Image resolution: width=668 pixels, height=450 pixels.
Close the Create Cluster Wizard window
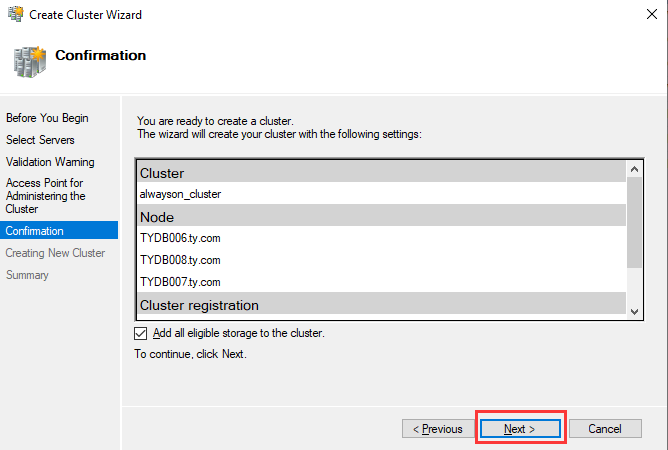coord(645,15)
